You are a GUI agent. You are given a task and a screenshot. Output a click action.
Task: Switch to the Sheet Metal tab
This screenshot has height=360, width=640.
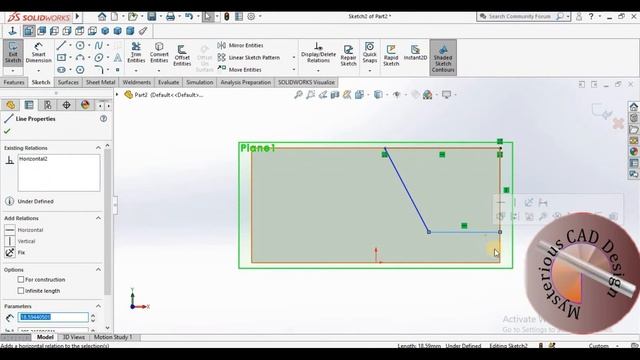pyautogui.click(x=100, y=82)
